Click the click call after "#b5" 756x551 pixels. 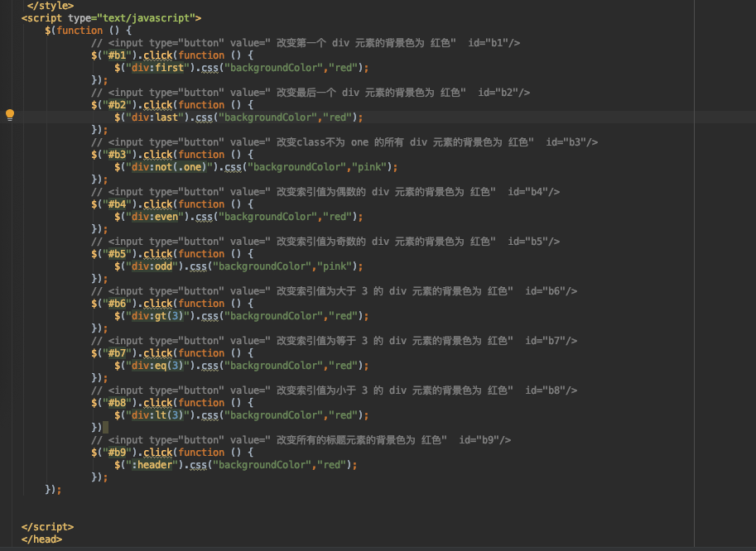click(x=157, y=254)
